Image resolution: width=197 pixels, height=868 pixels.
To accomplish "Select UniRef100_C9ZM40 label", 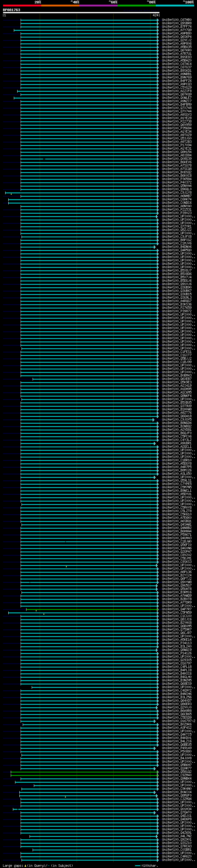I will click(176, 775).
